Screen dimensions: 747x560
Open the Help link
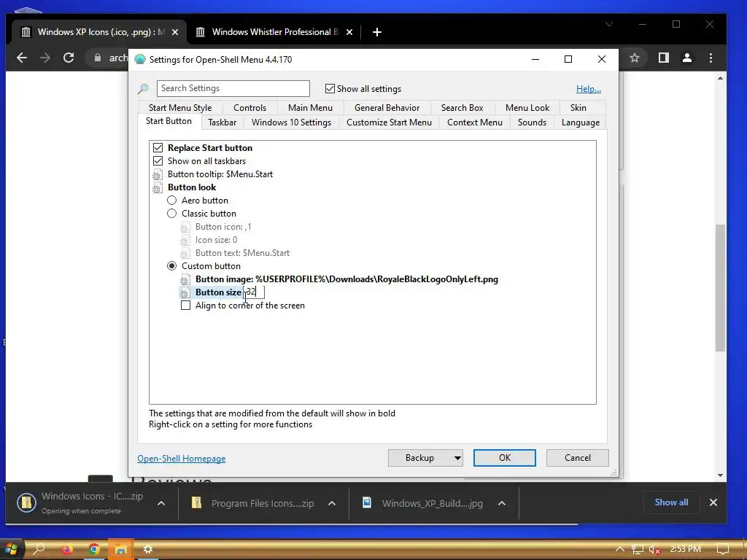coord(589,88)
